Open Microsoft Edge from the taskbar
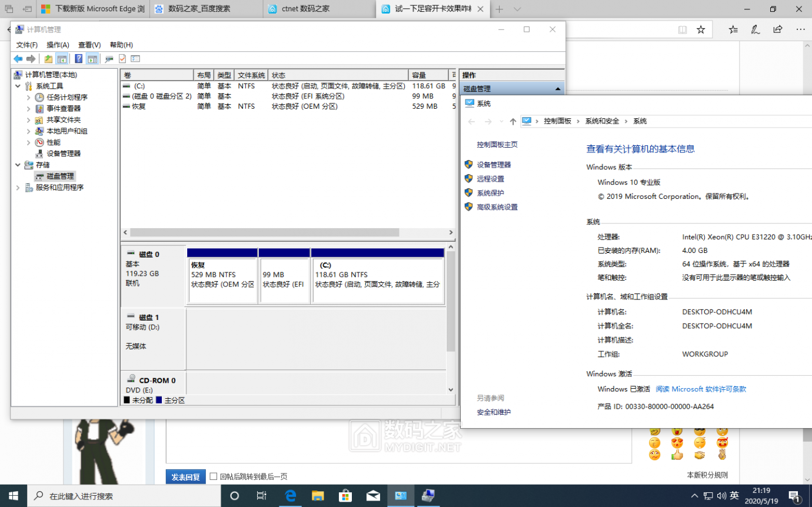Image resolution: width=812 pixels, height=507 pixels. coord(290,496)
